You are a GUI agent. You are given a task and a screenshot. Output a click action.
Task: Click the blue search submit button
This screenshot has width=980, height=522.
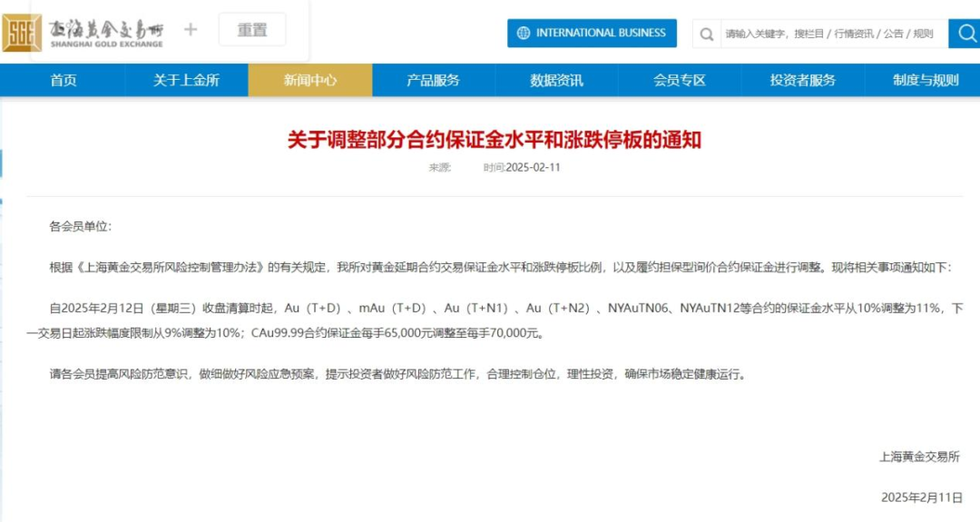(965, 33)
